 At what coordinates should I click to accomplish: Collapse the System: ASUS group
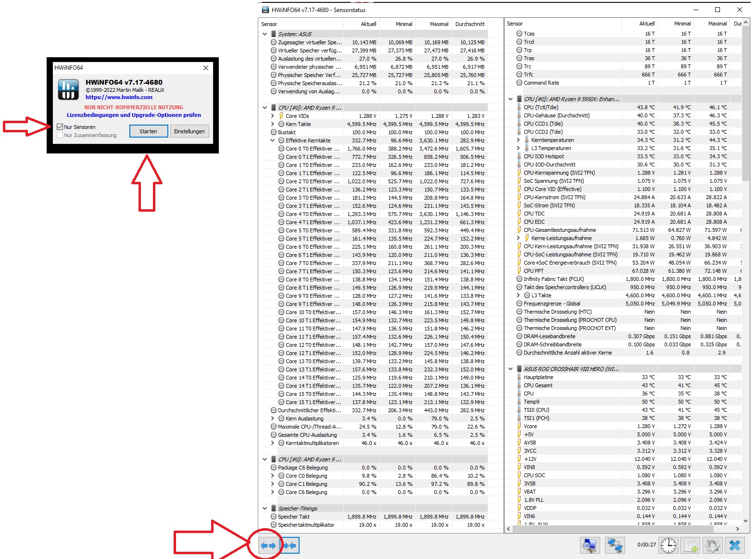[265, 34]
